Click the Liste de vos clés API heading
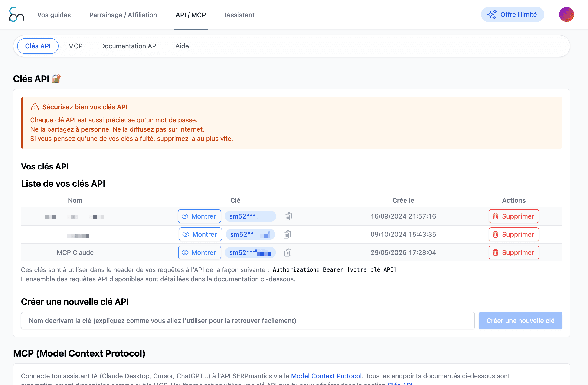Image resolution: width=588 pixels, height=385 pixels. [63, 184]
